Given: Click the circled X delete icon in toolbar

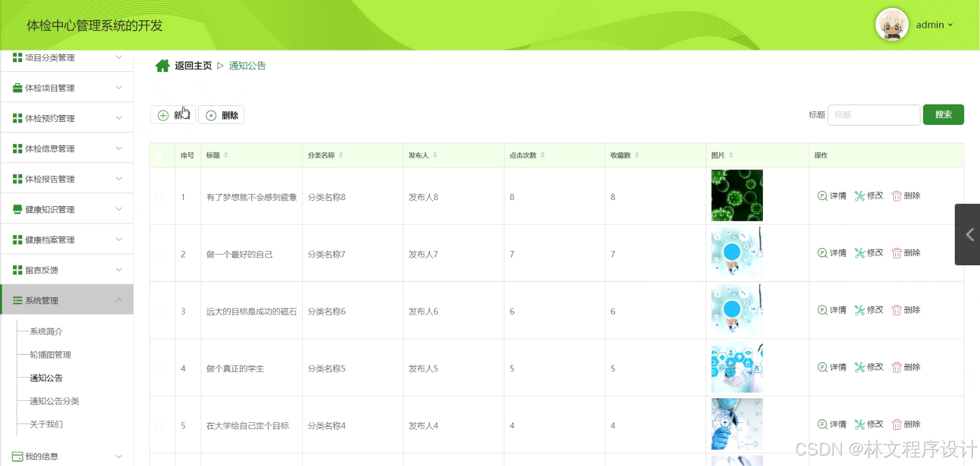Looking at the screenshot, I should point(211,115).
